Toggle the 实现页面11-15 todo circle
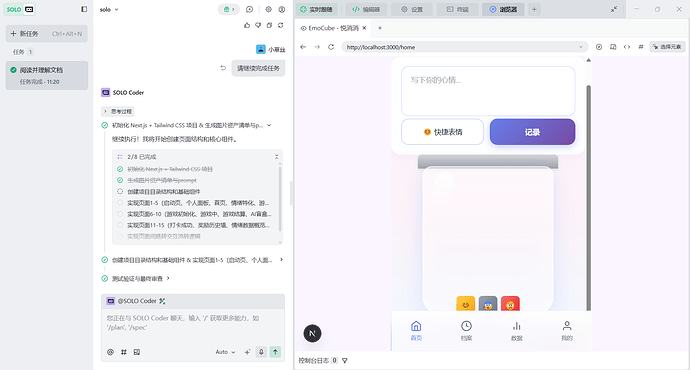The width and height of the screenshot is (690, 370). (120, 225)
